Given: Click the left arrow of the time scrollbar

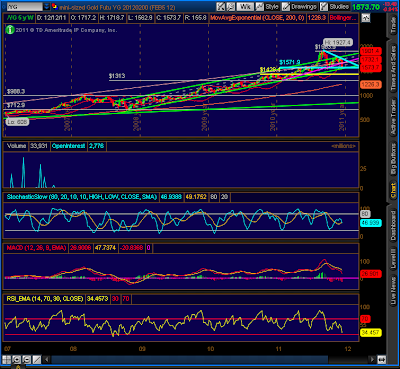Looking at the screenshot, I should click(x=47, y=359).
